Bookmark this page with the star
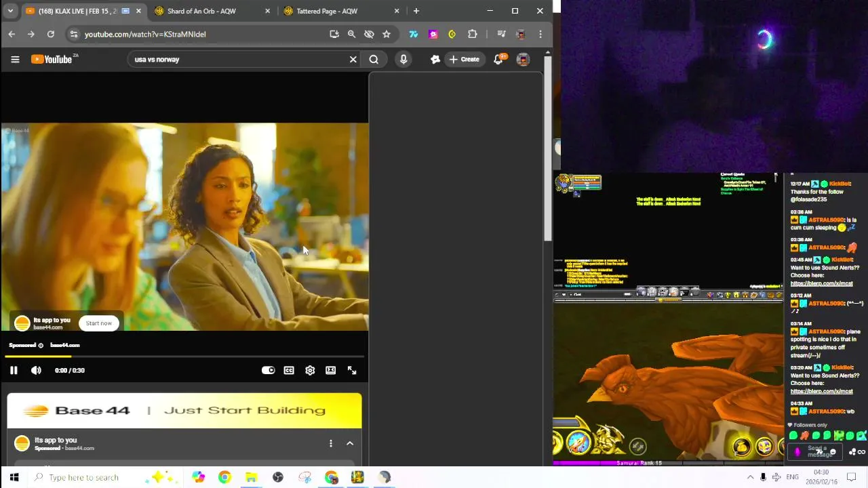Screen dimensions: 868x488 387,34
